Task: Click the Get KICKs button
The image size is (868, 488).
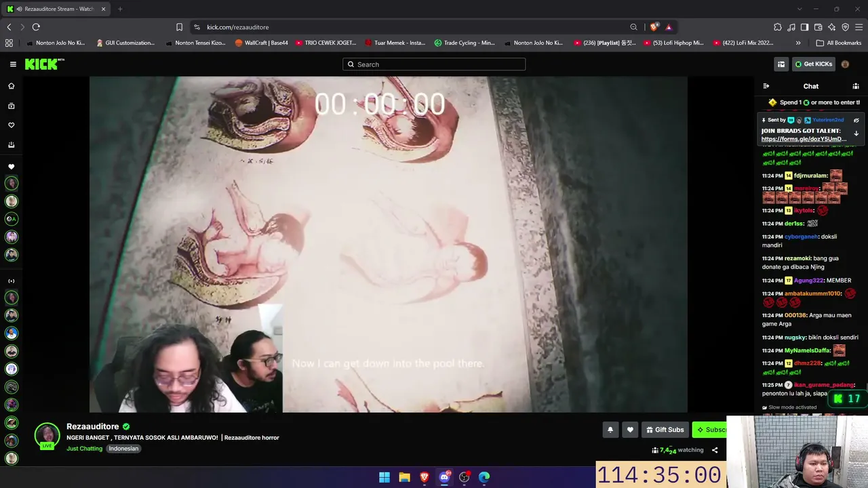Action: [x=814, y=64]
